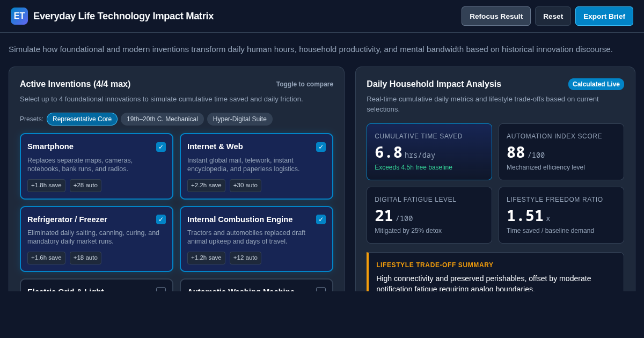The height and width of the screenshot is (338, 644).
Task: Click the Refocus Result button
Action: (496, 16)
